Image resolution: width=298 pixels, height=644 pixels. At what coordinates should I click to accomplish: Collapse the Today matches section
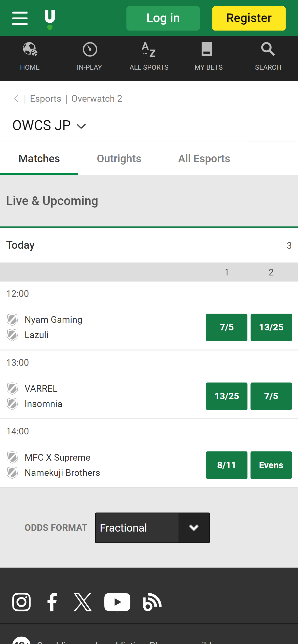click(149, 245)
